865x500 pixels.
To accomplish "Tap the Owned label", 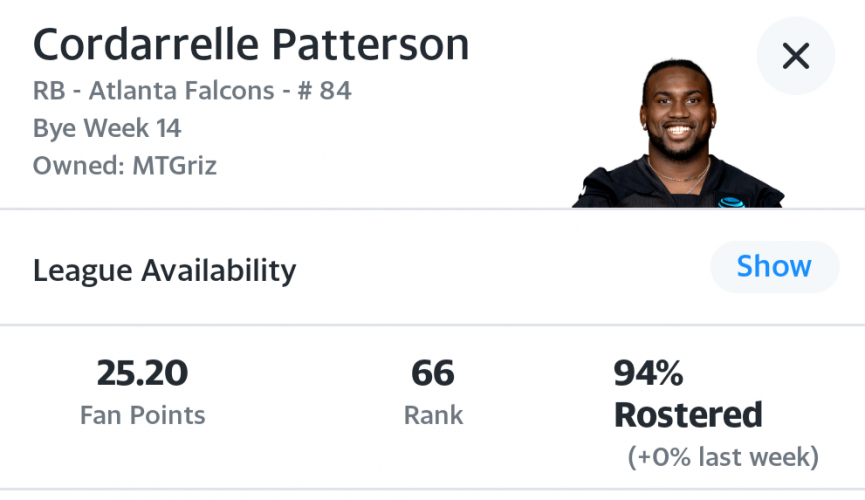I will pos(79,166).
